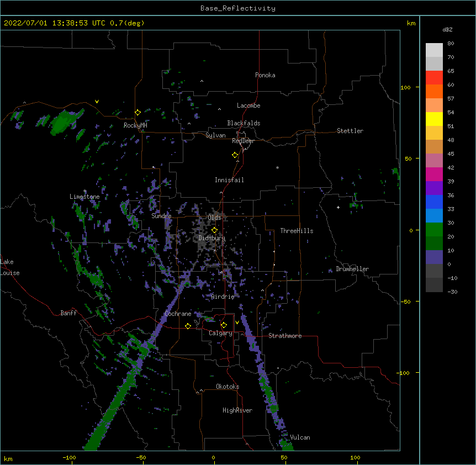The width and height of the screenshot is (476, 465).
Task: Pick the orange 57-60 dBZ legend swatch
Action: tap(434, 91)
